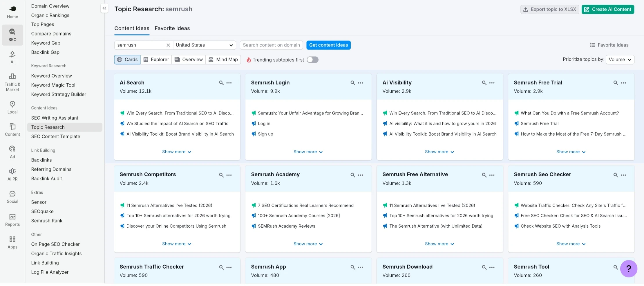
Task: Select the Cards view
Action: 127,60
